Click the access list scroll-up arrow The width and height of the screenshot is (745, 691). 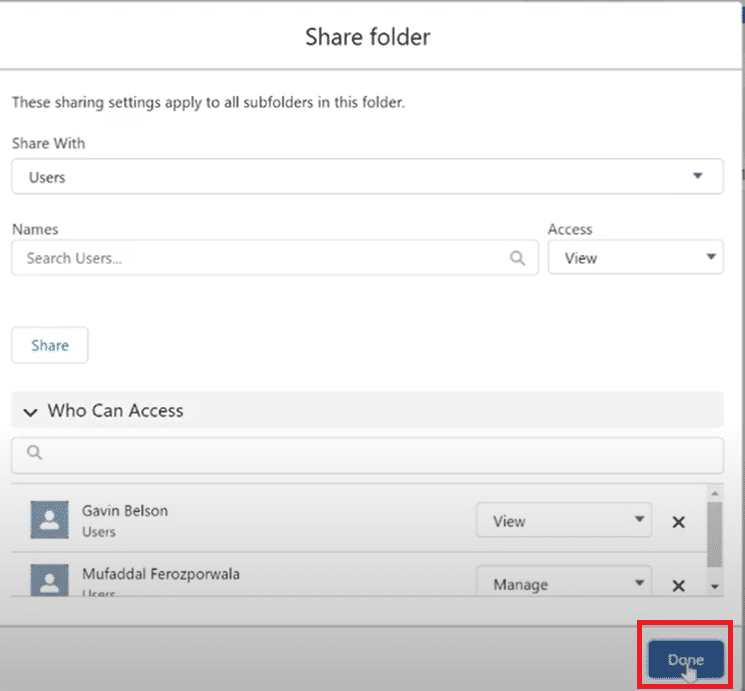pos(715,494)
